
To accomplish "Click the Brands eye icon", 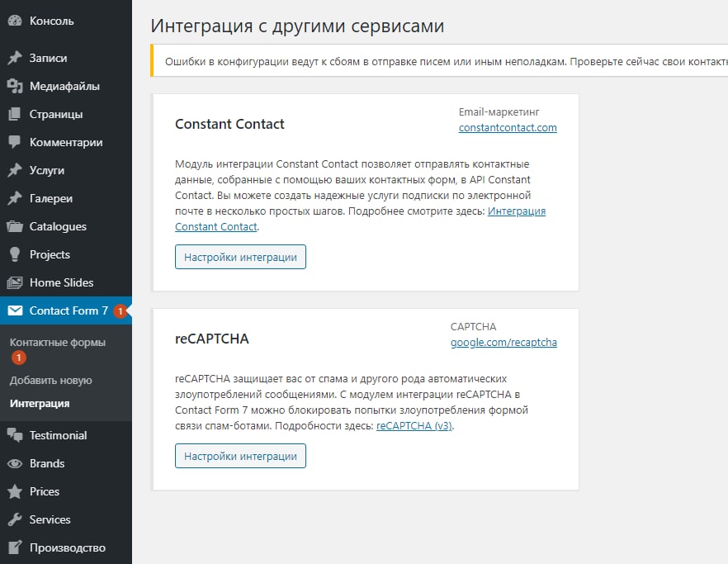I will point(14,464).
